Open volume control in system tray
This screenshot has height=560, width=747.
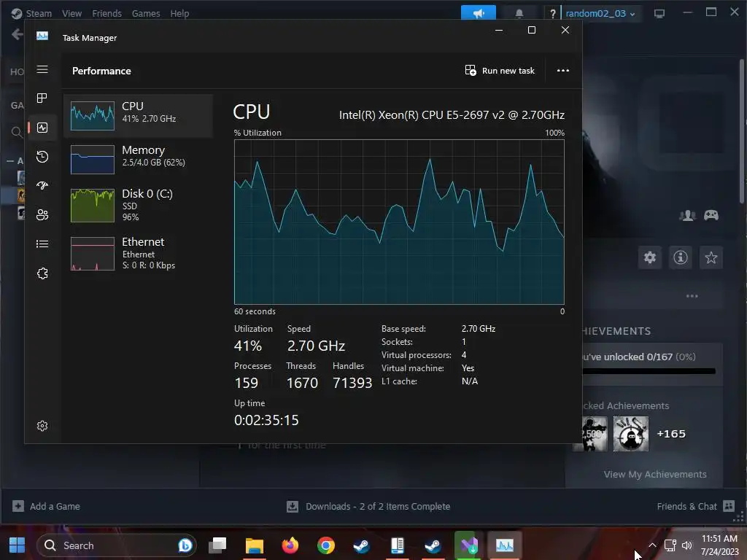(x=686, y=545)
